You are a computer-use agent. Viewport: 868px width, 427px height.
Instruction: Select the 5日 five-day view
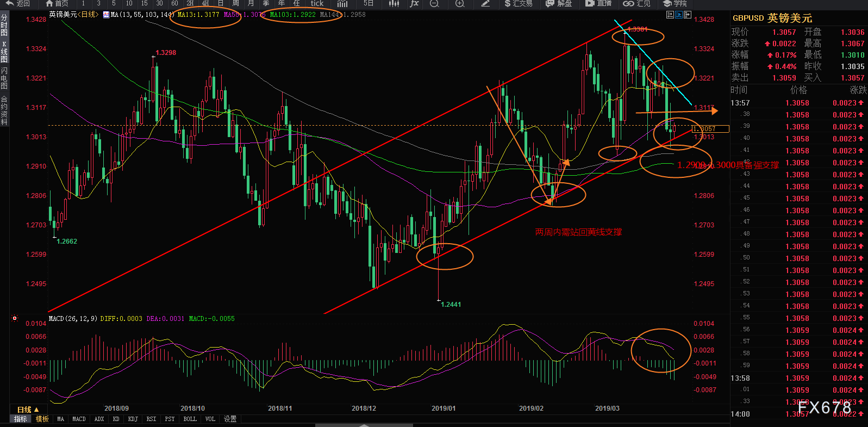click(369, 3)
